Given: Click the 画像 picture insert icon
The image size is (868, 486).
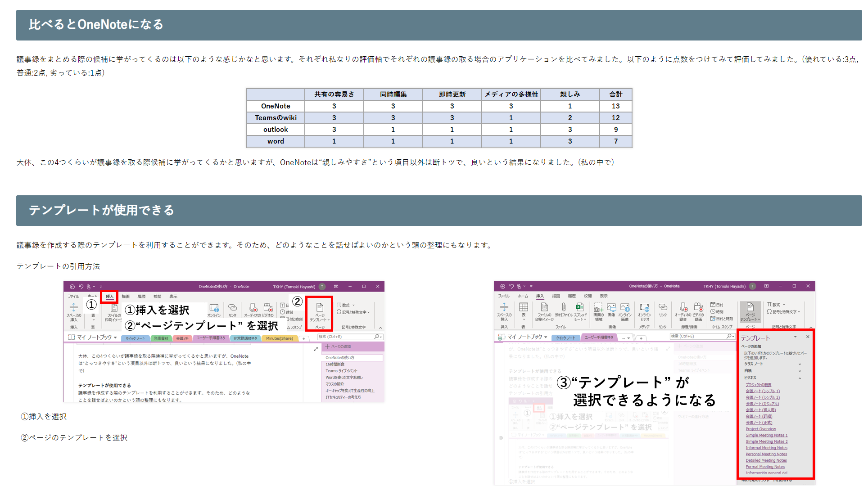Looking at the screenshot, I should (x=611, y=308).
